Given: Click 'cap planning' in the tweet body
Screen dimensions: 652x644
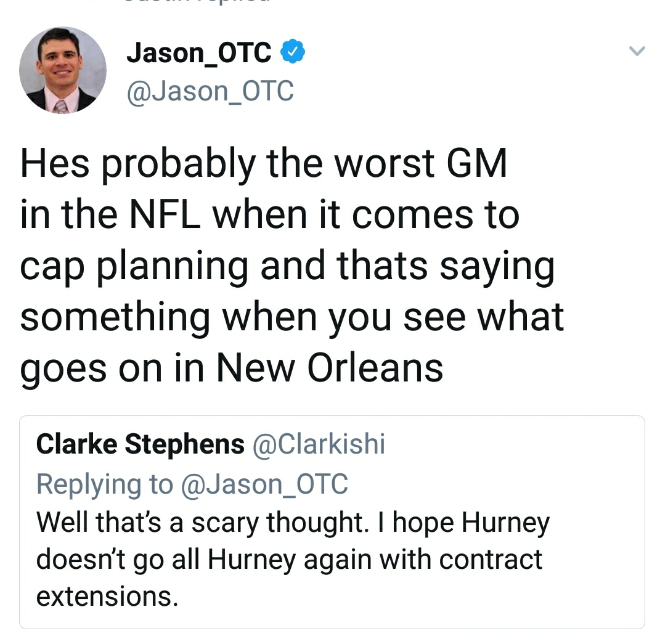Looking at the screenshot, I should coord(134,267).
